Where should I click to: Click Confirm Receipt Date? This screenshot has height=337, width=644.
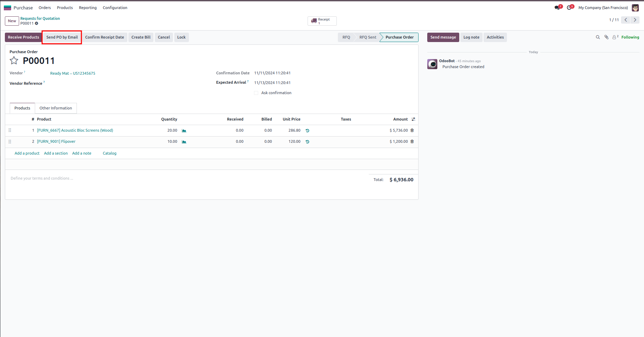pyautogui.click(x=104, y=37)
